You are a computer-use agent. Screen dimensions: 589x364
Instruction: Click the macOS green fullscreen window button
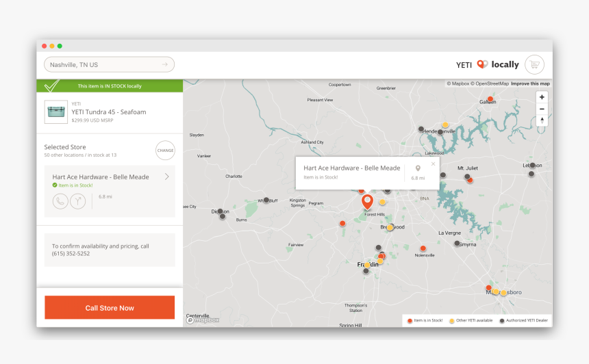click(x=60, y=46)
